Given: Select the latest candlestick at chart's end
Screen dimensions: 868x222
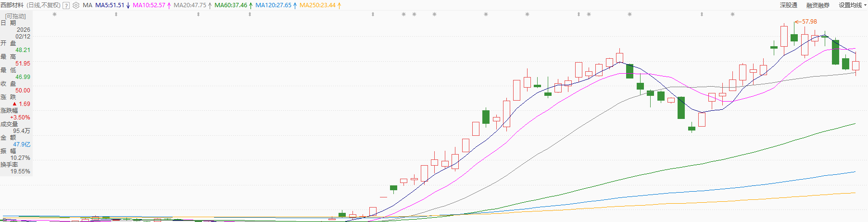Looking at the screenshot, I should click(855, 65).
